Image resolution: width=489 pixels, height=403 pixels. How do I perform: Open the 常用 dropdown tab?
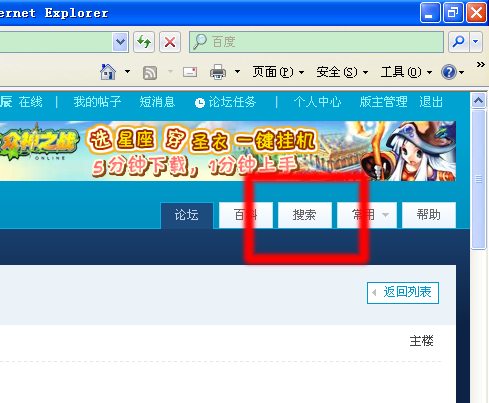[367, 215]
